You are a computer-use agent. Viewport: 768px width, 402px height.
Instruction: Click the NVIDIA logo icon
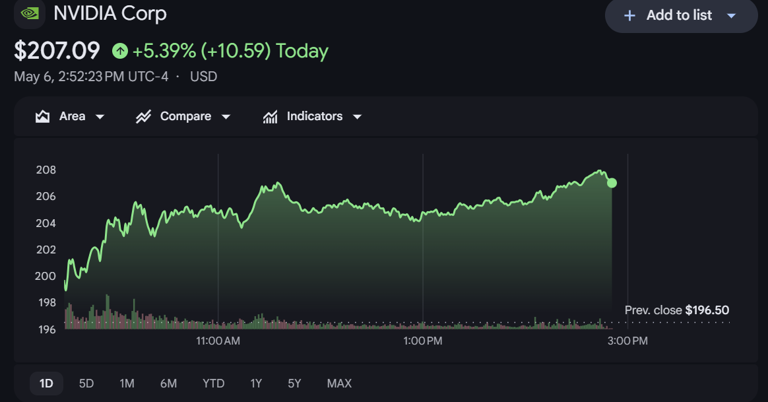pos(29,13)
